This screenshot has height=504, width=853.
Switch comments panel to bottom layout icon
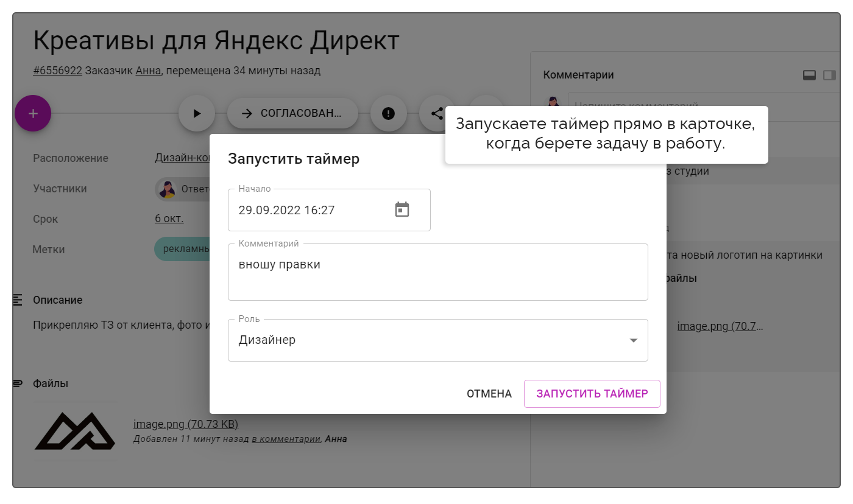pos(809,75)
